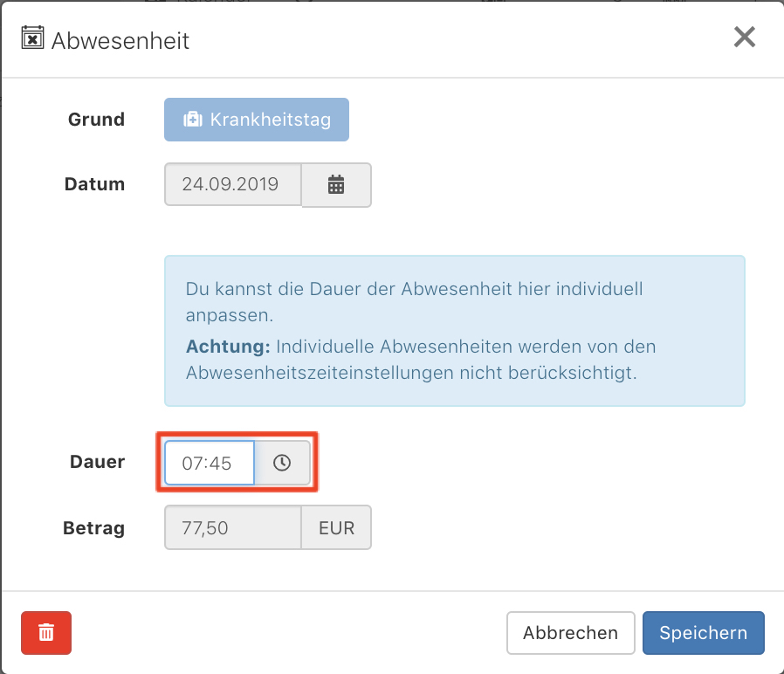Select the Krankheitstag reason button
This screenshot has width=784, height=674.
[x=256, y=120]
